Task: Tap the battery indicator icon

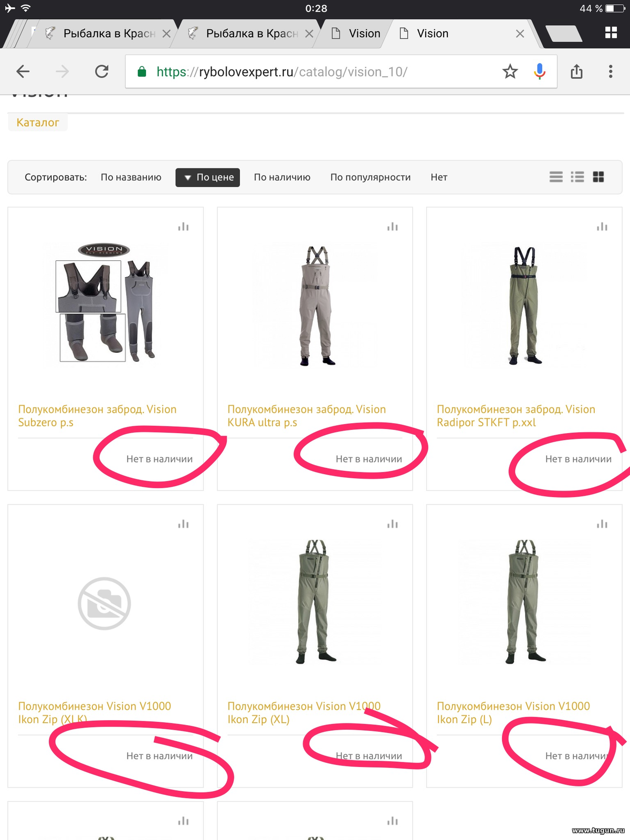Action: [615, 8]
